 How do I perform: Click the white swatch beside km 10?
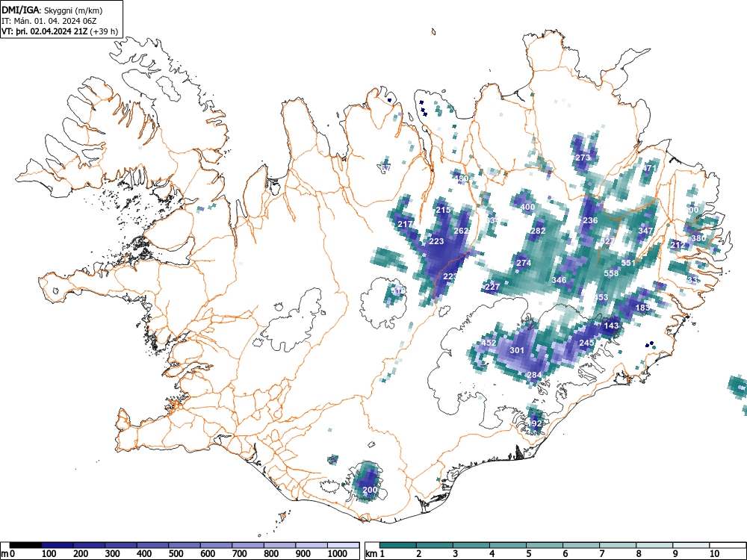click(x=728, y=545)
